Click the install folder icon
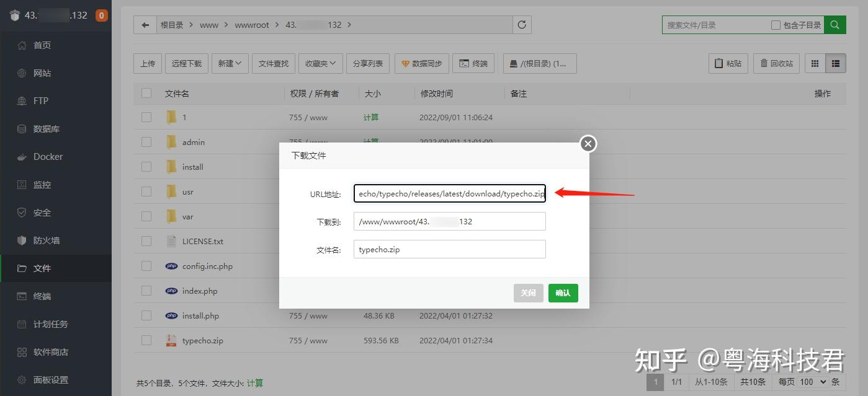Screen dimensions: 868x396 [171, 167]
